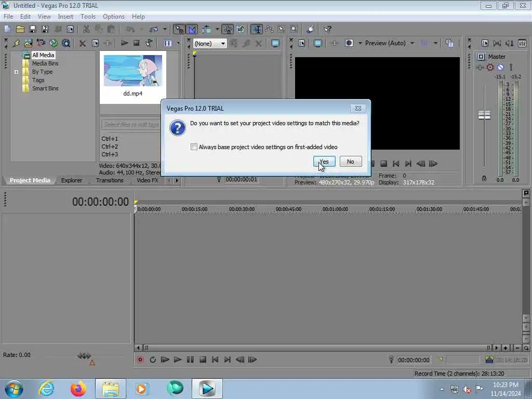
Task: Start preview in Project Media toolbar
Action: pyautogui.click(x=124, y=43)
